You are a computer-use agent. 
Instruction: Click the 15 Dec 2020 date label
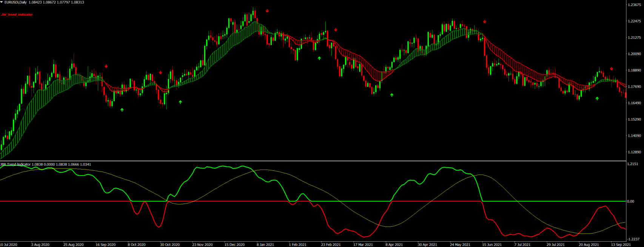coord(234,245)
